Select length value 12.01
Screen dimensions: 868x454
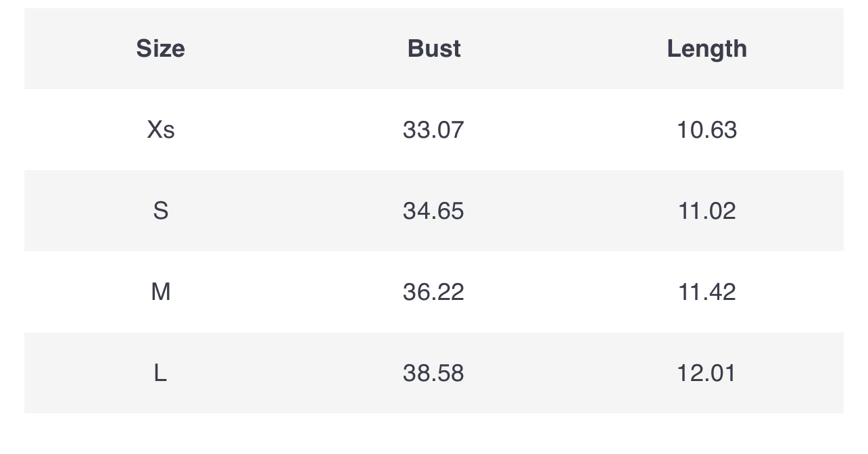[x=706, y=373]
